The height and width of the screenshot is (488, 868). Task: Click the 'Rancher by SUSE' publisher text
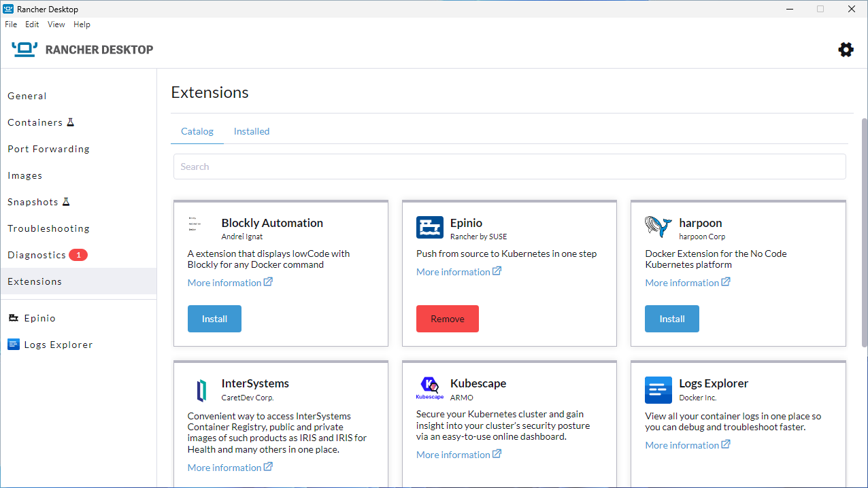[x=478, y=237]
